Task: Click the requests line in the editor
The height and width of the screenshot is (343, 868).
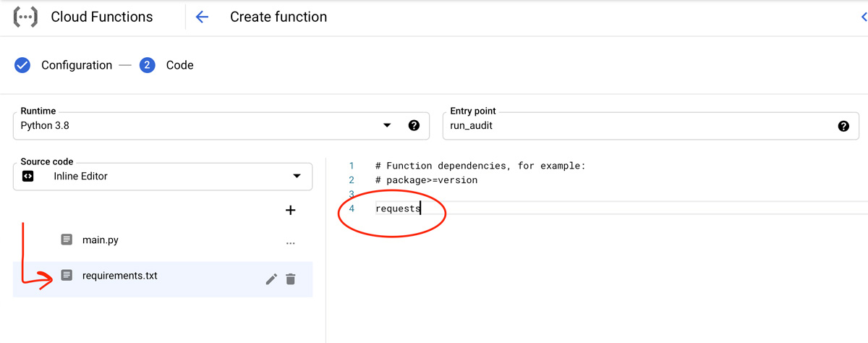Action: click(x=397, y=209)
